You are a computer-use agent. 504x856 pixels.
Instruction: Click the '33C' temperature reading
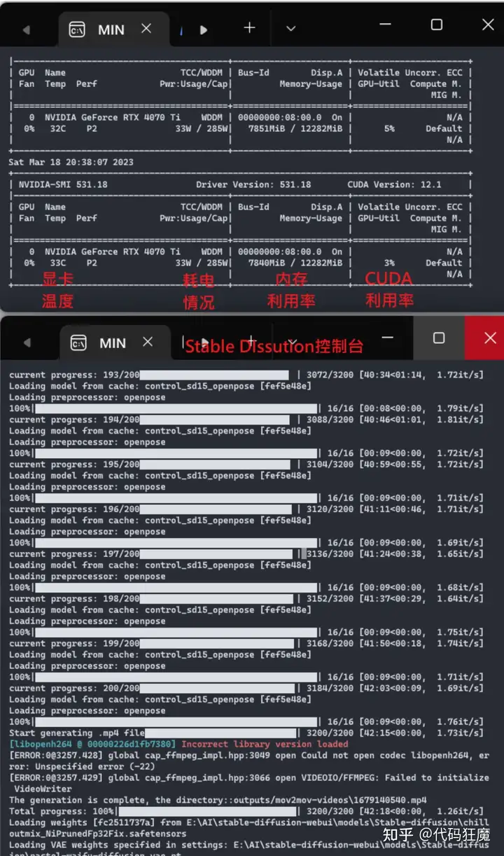tap(58, 263)
